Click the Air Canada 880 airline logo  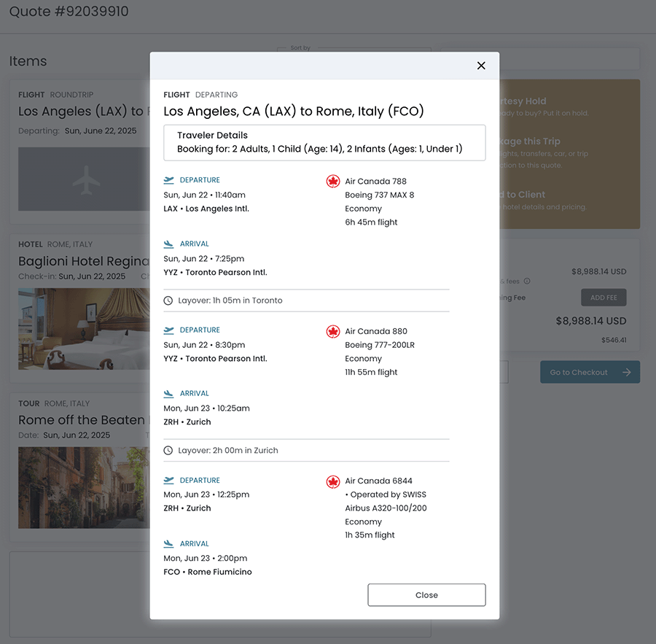click(333, 331)
